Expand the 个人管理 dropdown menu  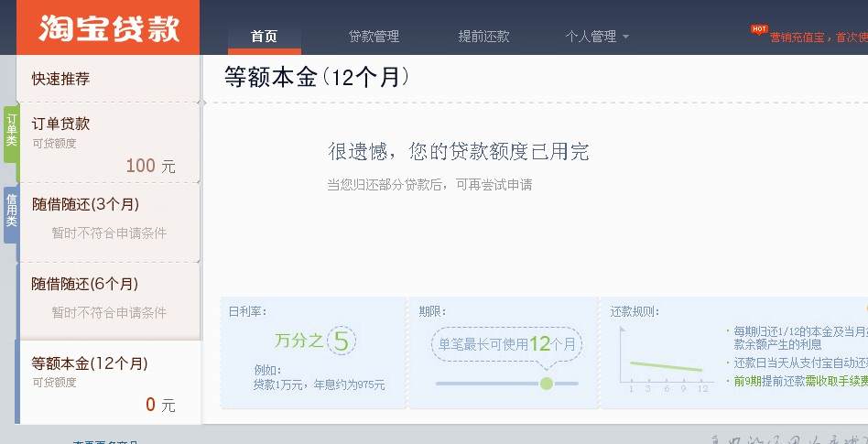597,37
